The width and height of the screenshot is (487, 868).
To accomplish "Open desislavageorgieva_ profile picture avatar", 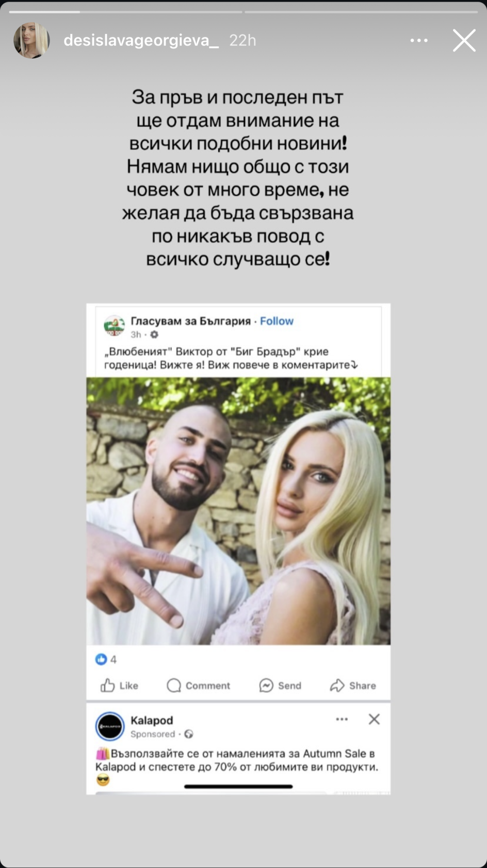I will [x=31, y=40].
